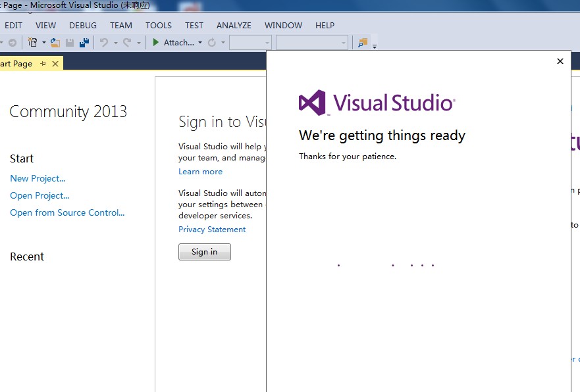The image size is (580, 392).
Task: Open the HELP menu
Action: (x=325, y=25)
